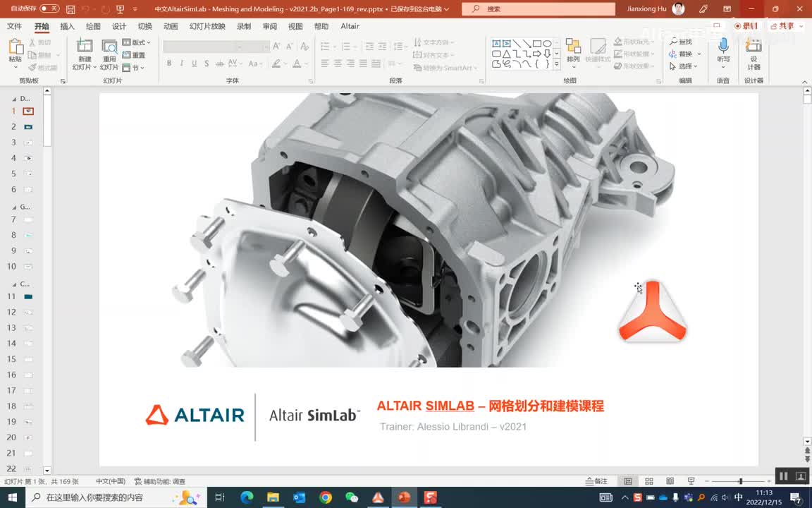Switch to Slide Sorter view icon
Screen dimensions: 812x508
(x=649, y=481)
